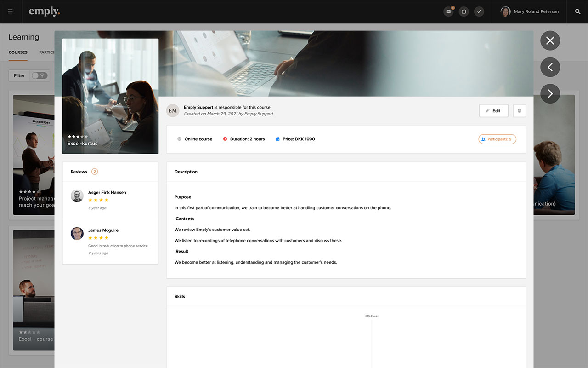Click James Mcguire's avatar
Image resolution: width=588 pixels, height=368 pixels.
77,234
